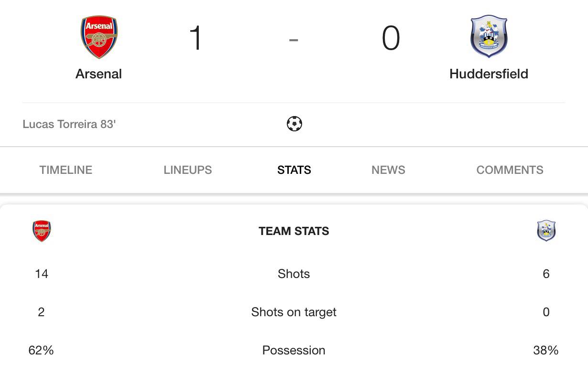Click the large Arsenal crest in header
The height and width of the screenshot is (374, 588).
coord(99,37)
